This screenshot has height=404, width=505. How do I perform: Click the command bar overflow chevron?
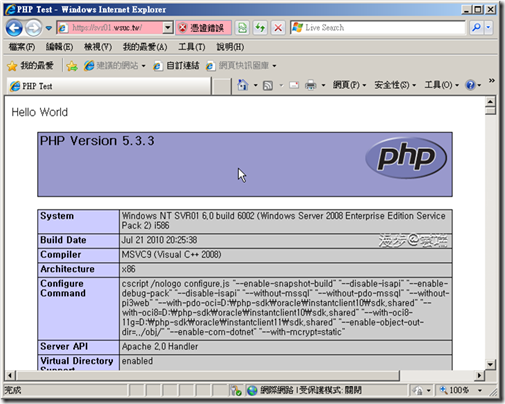[x=491, y=81]
